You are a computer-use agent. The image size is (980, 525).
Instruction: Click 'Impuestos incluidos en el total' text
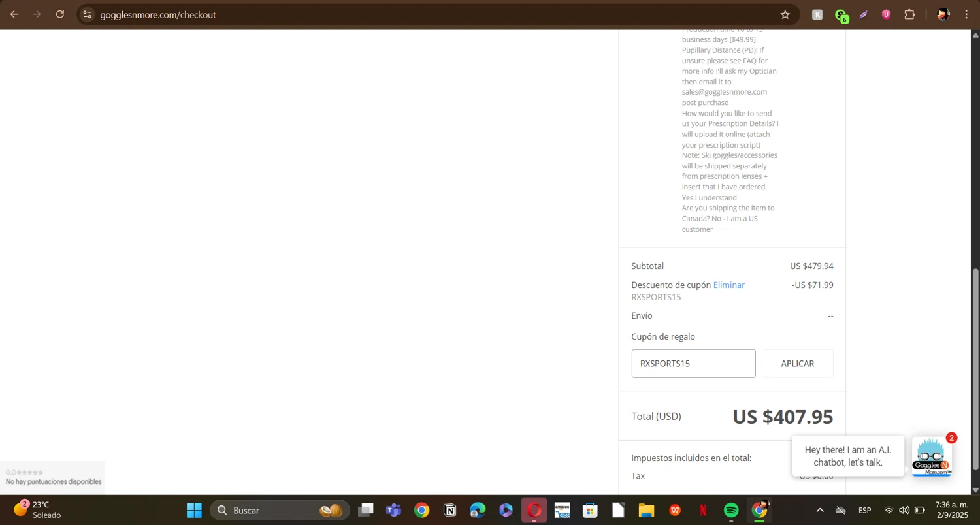[x=691, y=458]
